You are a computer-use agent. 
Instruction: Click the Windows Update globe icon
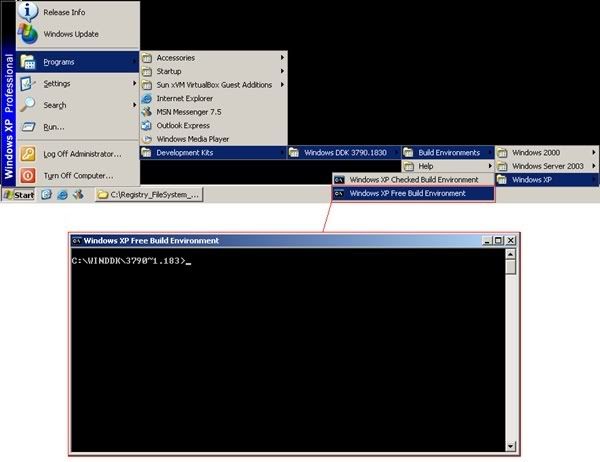coord(28,34)
